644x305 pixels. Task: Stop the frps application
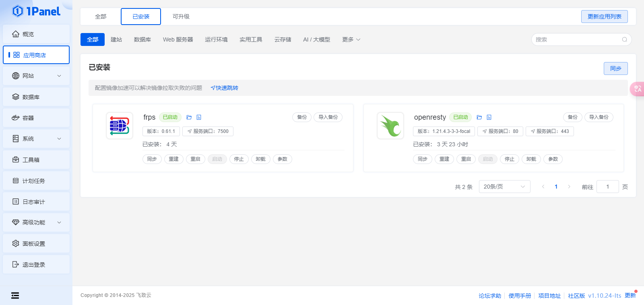239,159
